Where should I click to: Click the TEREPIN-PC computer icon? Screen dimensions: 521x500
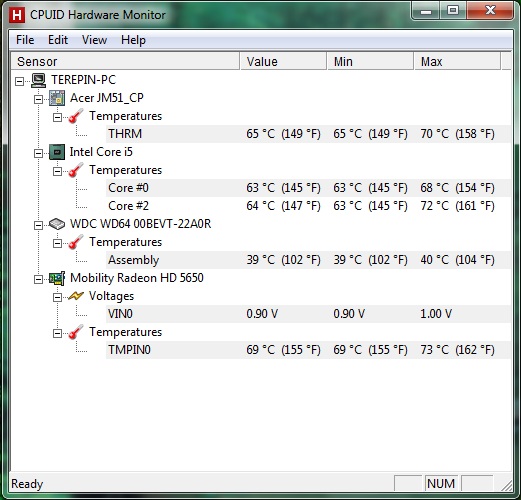39,80
